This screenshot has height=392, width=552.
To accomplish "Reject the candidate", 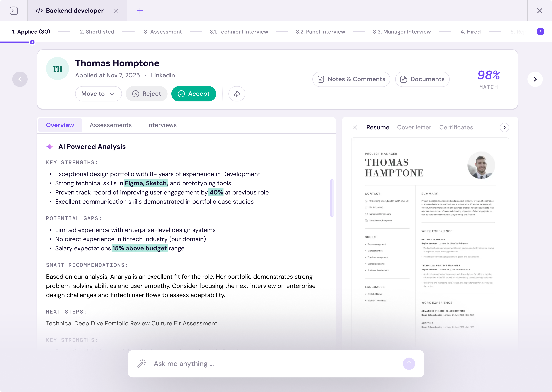I will 147,94.
